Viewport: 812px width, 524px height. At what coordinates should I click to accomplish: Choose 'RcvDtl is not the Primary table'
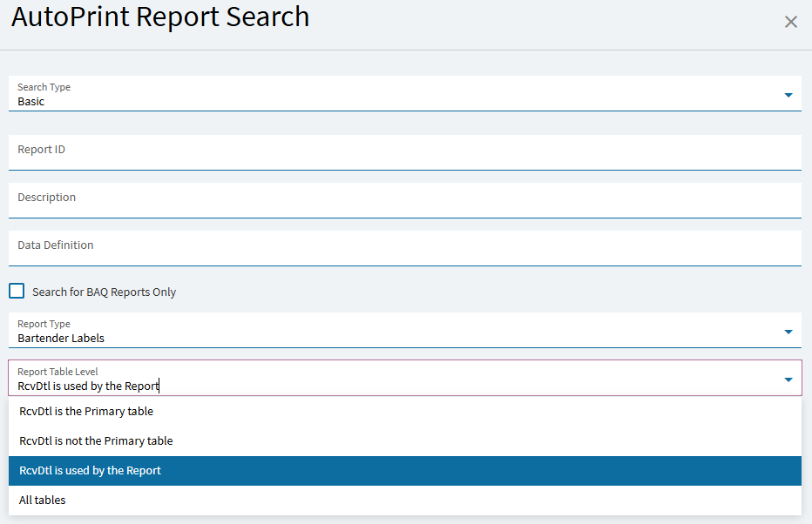pyautogui.click(x=96, y=440)
